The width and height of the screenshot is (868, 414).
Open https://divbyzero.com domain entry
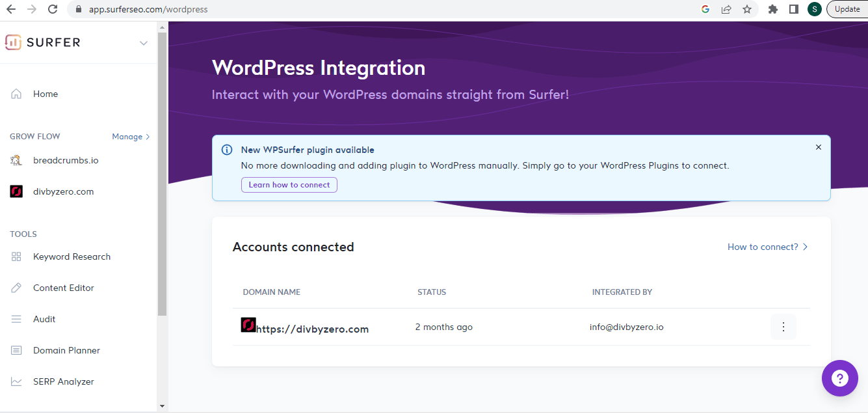coord(312,329)
